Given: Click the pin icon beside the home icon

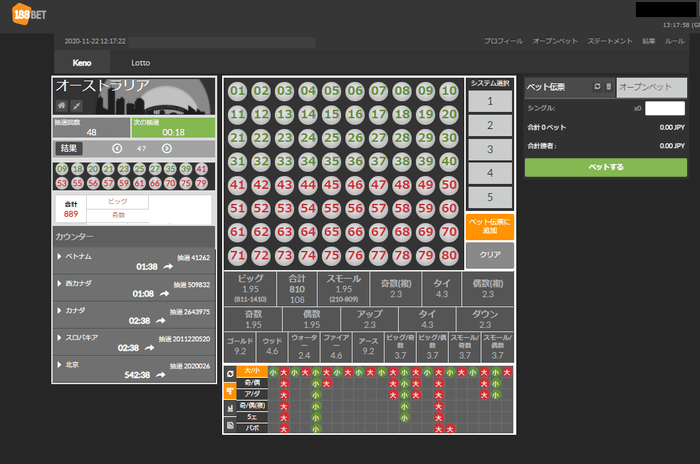Looking at the screenshot, I should (76, 104).
